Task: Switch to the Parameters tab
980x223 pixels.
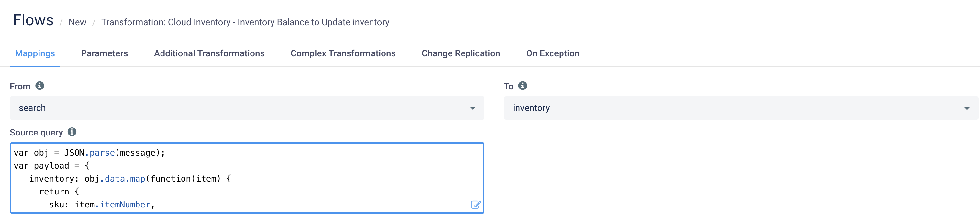Action: [x=104, y=53]
